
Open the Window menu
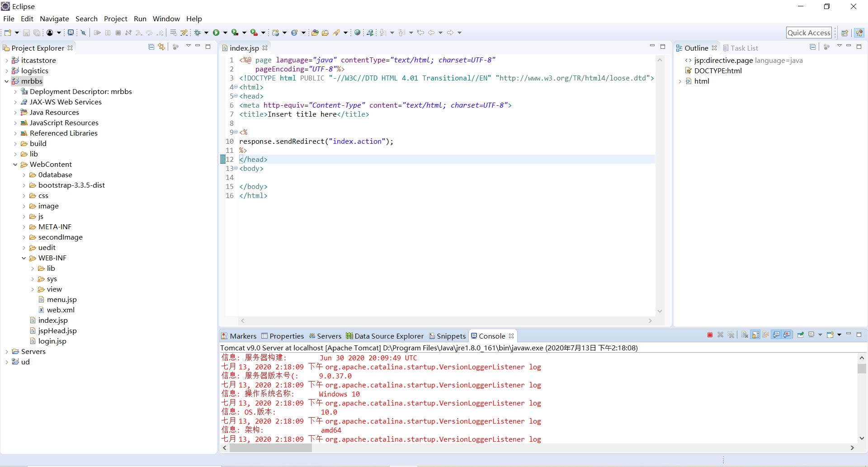166,19
